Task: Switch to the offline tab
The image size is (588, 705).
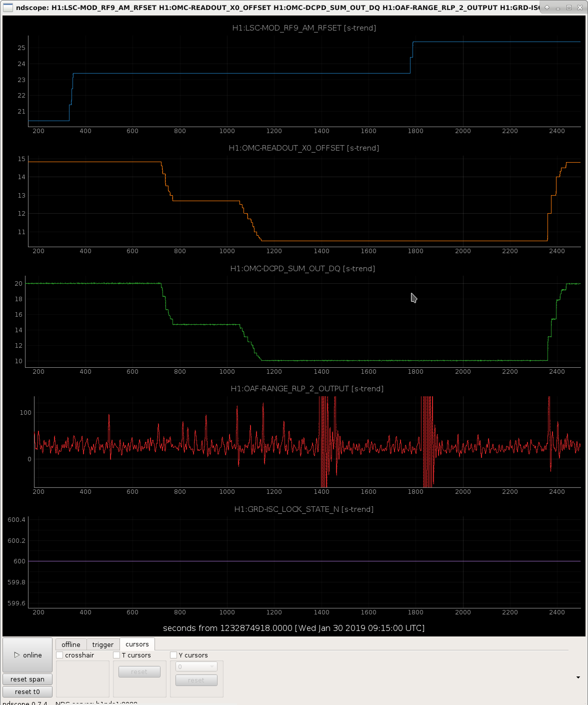Action: (x=71, y=644)
